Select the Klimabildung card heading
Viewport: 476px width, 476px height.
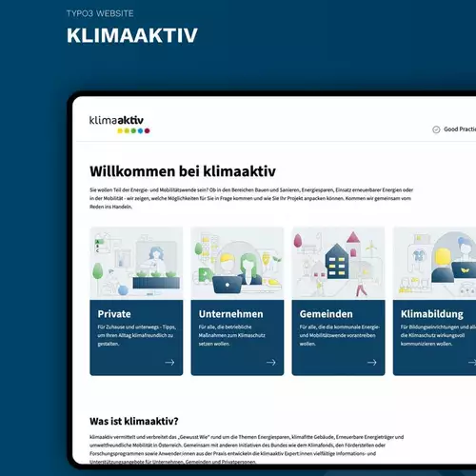[432, 314]
